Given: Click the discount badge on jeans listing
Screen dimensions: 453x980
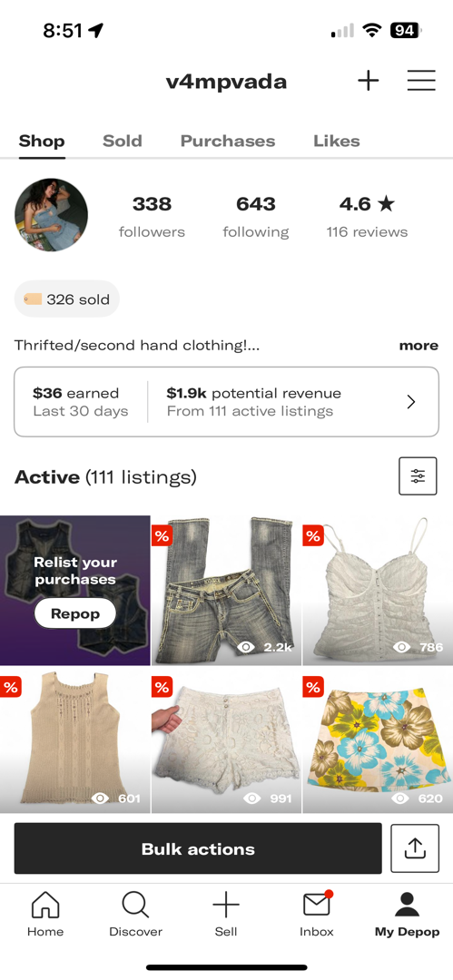Looking at the screenshot, I should click(162, 535).
